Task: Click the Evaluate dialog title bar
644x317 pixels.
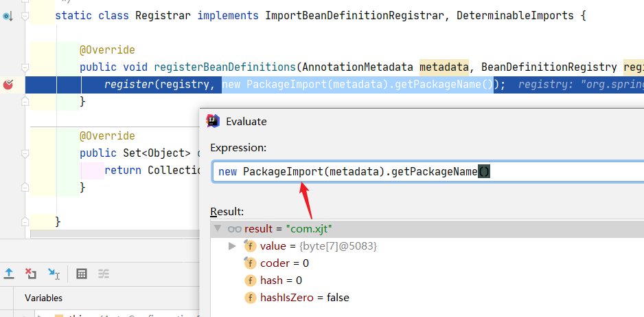Action: tap(412, 121)
